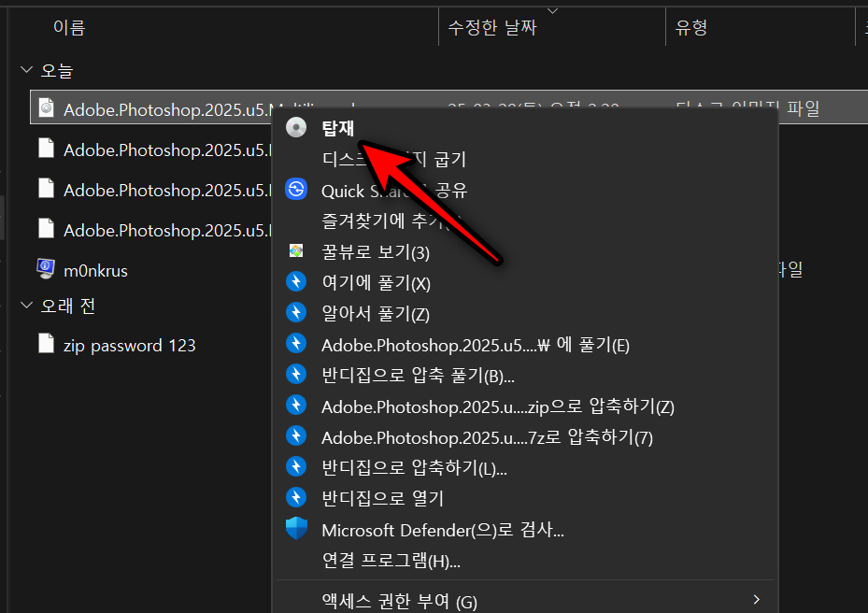Click the Bandizip icon beside 반디집으로 열기
Viewport: 868px width, 613px height.
point(296,498)
